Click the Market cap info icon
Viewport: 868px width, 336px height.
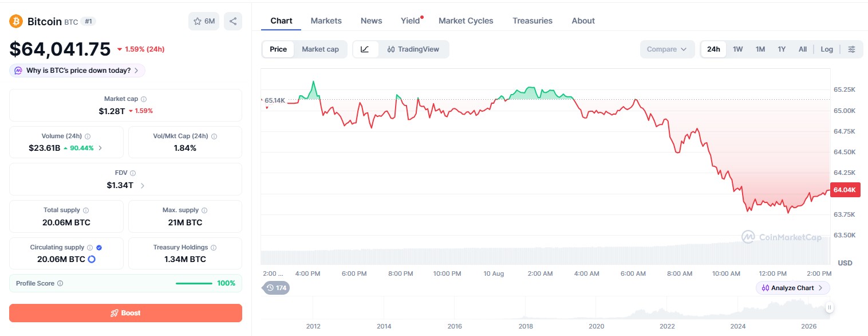(144, 99)
